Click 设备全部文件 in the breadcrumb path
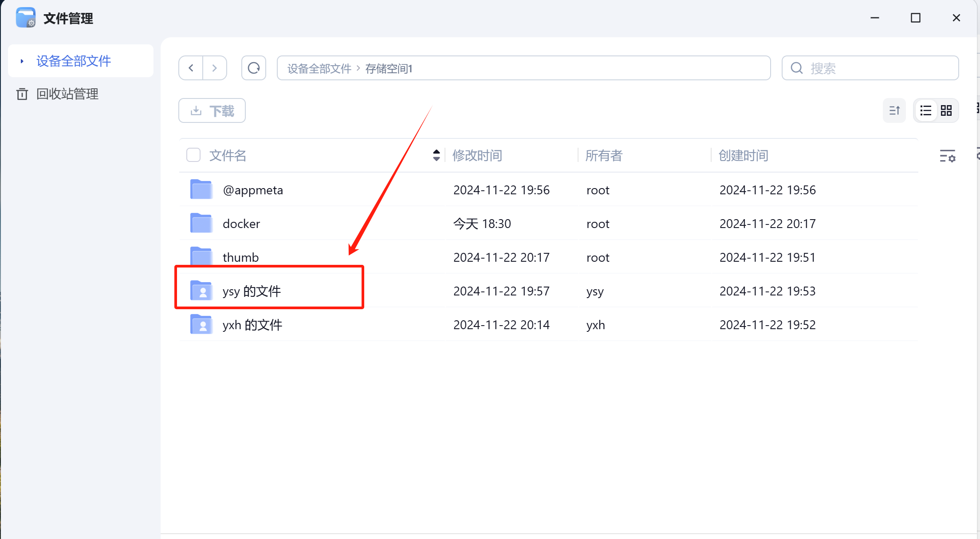The image size is (980, 539). point(319,68)
